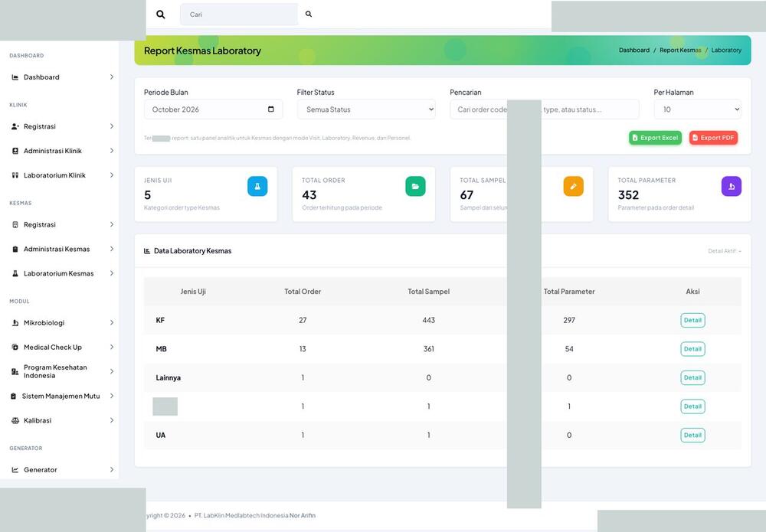Click the green folder icon on Total Order card
The height and width of the screenshot is (532, 766).
[x=415, y=187]
